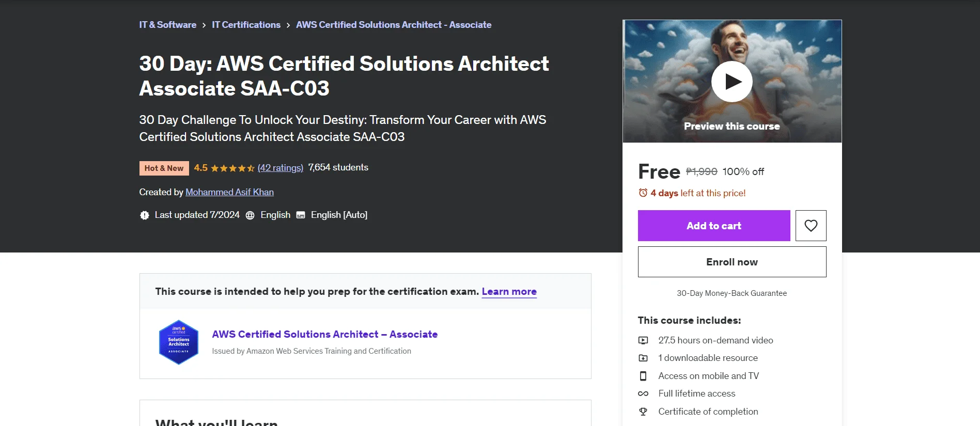Click the on-demand video icon
This screenshot has height=426, width=980.
(x=643, y=340)
